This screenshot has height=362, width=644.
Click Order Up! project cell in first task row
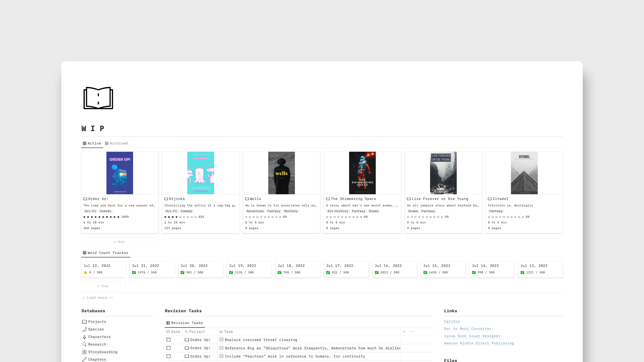[200, 340]
